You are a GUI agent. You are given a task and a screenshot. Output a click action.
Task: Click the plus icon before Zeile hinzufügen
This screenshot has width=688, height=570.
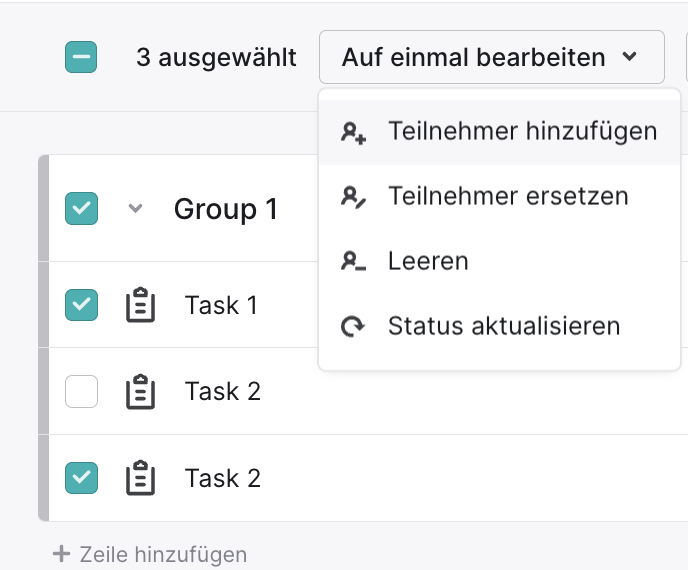[61, 554]
